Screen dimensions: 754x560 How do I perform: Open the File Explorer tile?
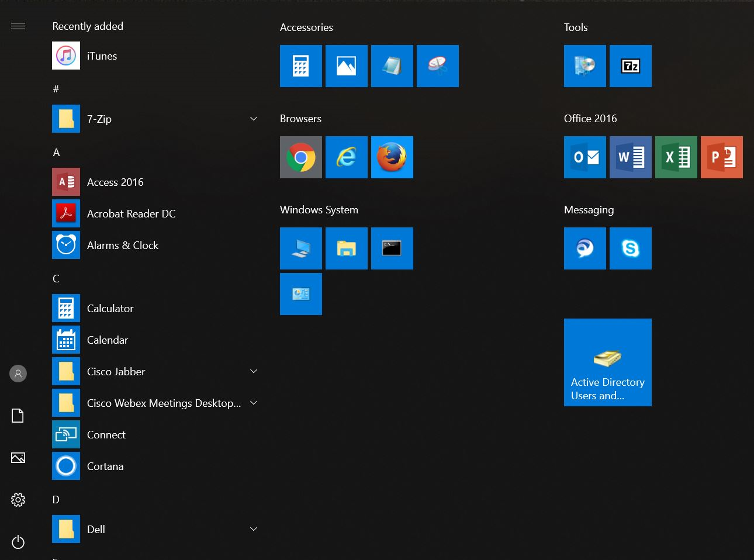pyautogui.click(x=347, y=248)
